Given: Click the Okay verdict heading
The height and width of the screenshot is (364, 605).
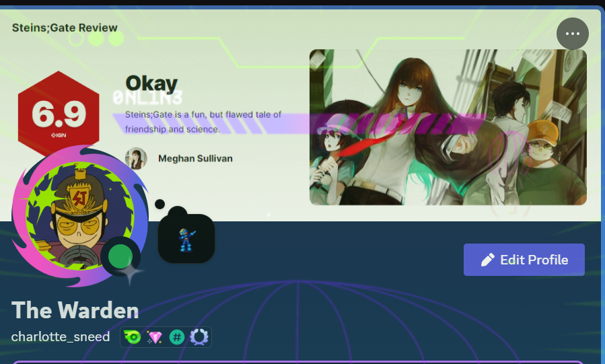Looking at the screenshot, I should click(x=151, y=83).
